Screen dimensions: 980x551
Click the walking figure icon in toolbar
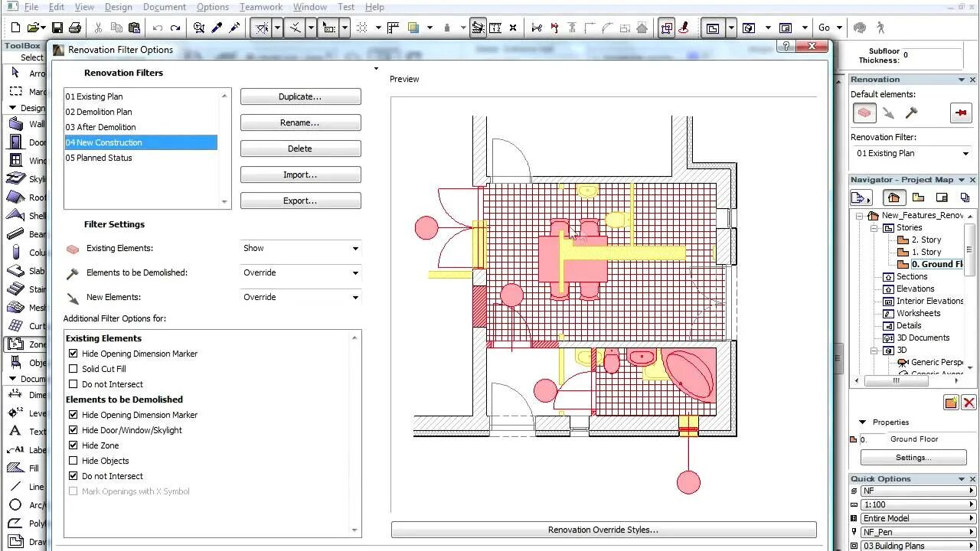880,28
